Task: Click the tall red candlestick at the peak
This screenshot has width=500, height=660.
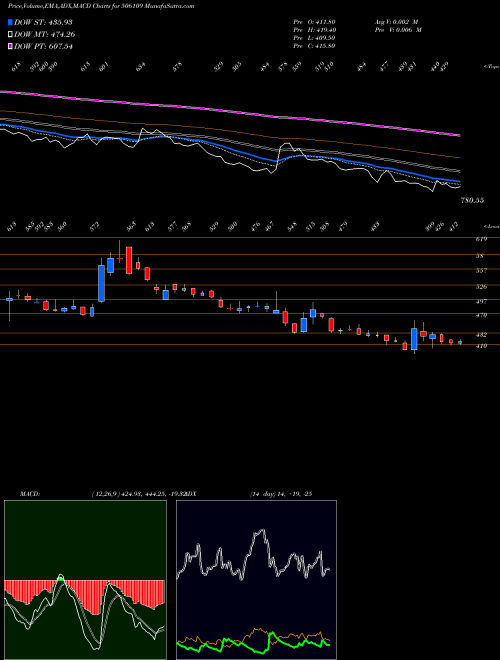Action: point(129,260)
